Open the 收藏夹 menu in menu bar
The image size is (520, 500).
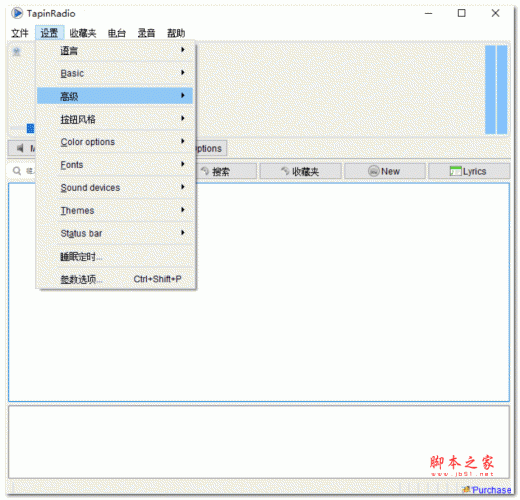point(83,33)
